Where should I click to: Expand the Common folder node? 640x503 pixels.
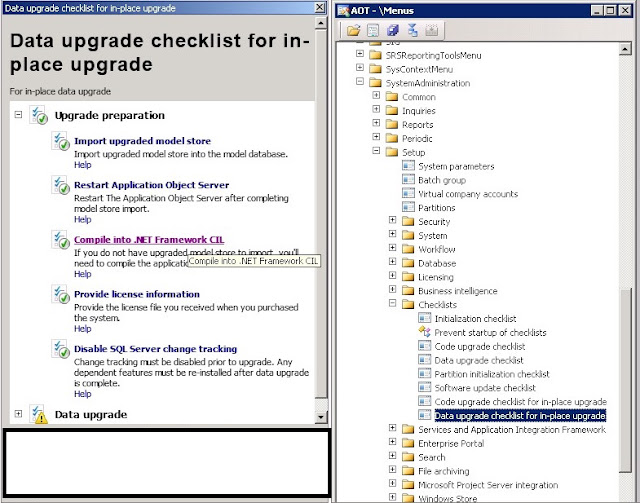tap(376, 95)
